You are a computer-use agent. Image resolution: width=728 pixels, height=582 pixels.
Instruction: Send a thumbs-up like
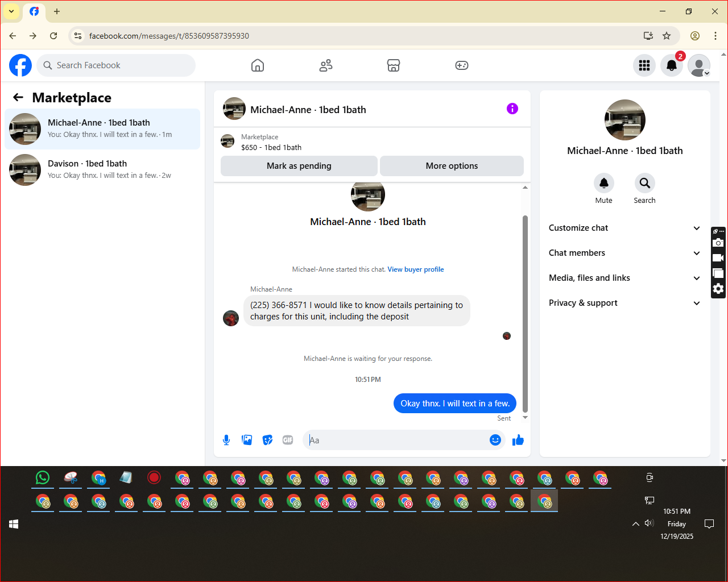point(518,440)
